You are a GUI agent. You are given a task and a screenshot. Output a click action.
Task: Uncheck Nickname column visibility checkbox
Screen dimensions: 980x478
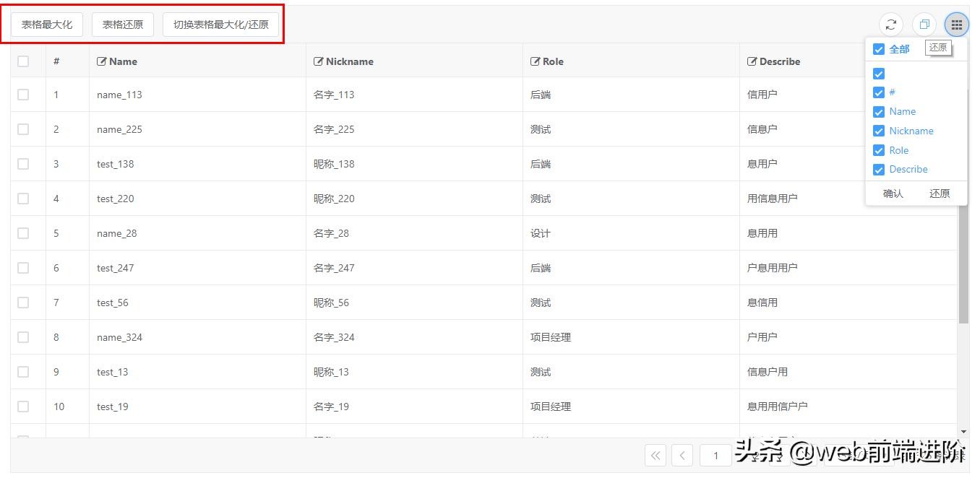879,131
